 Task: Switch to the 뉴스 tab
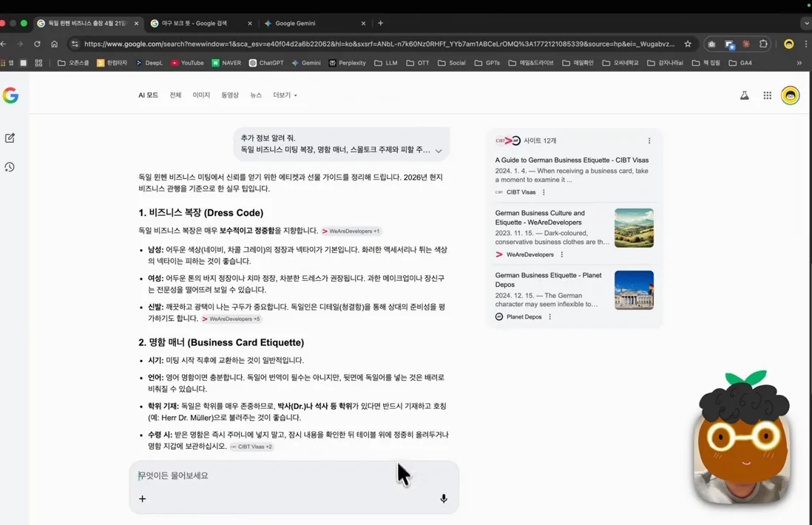point(256,95)
